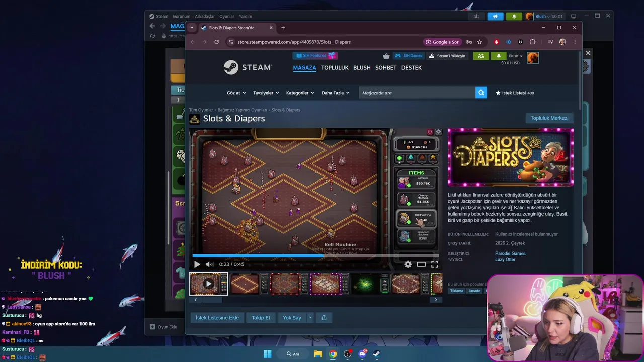Screen dimensions: 644x362
Task: Click the Tıklama tag
Action: [x=457, y=291]
